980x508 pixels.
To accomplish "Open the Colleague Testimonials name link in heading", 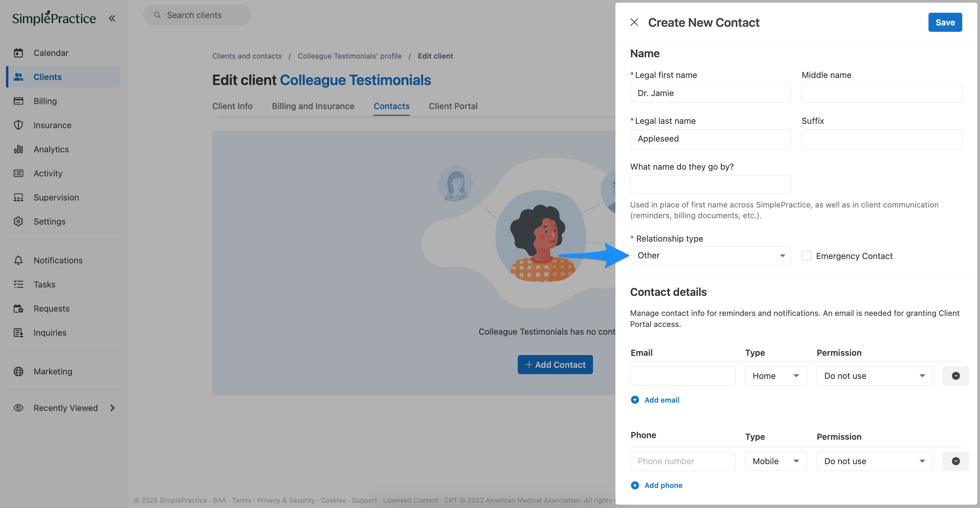I will 355,80.
